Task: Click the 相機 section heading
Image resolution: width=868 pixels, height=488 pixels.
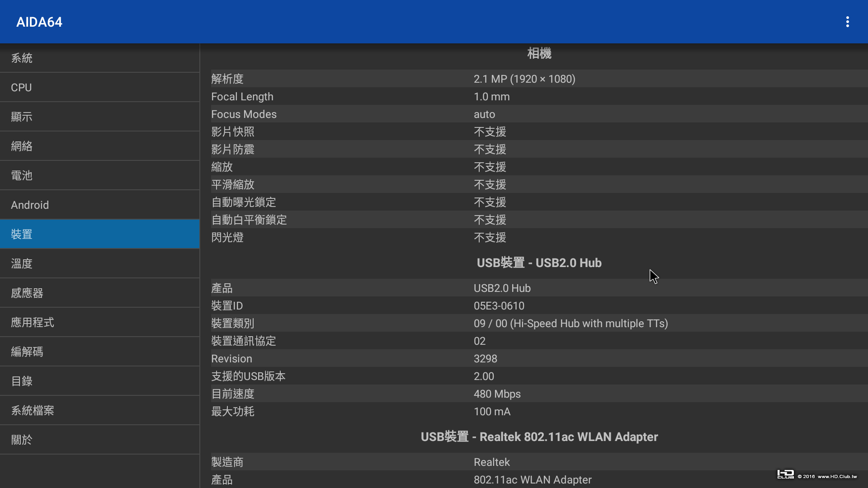Action: [x=539, y=53]
